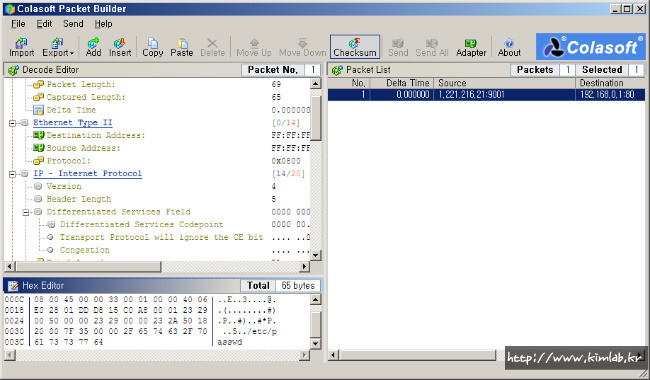
Task: Click the Checksum toolbar button
Action: (x=355, y=46)
